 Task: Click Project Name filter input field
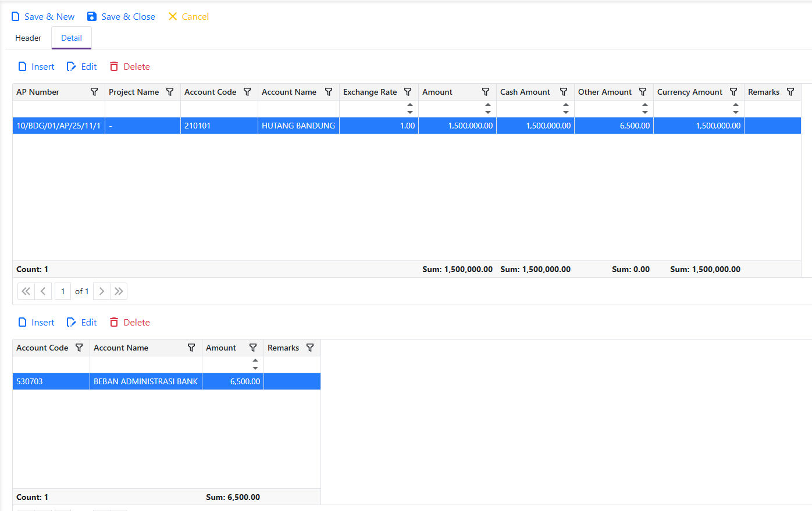click(143, 109)
